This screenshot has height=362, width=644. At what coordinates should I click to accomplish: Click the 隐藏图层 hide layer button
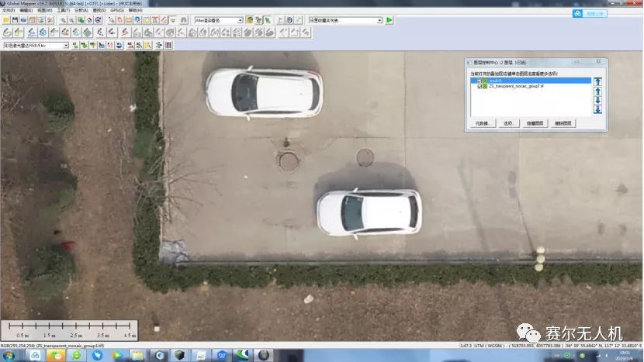tap(535, 123)
